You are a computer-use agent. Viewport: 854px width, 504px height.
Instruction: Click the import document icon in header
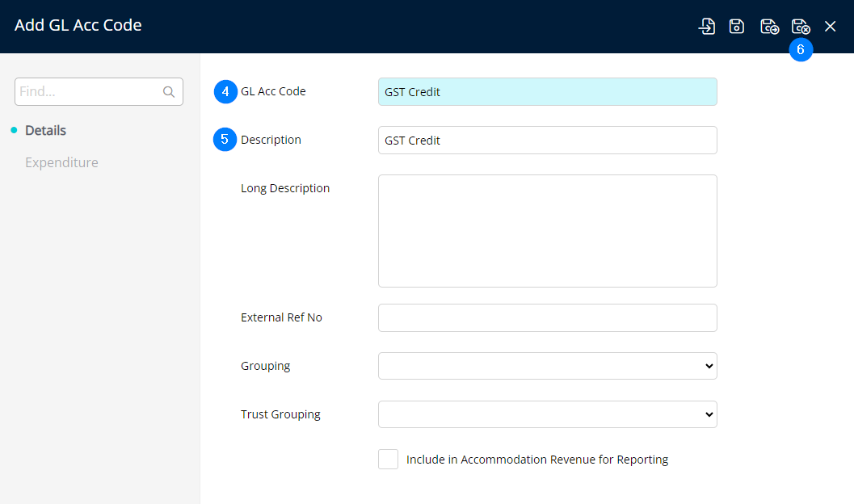tap(707, 27)
